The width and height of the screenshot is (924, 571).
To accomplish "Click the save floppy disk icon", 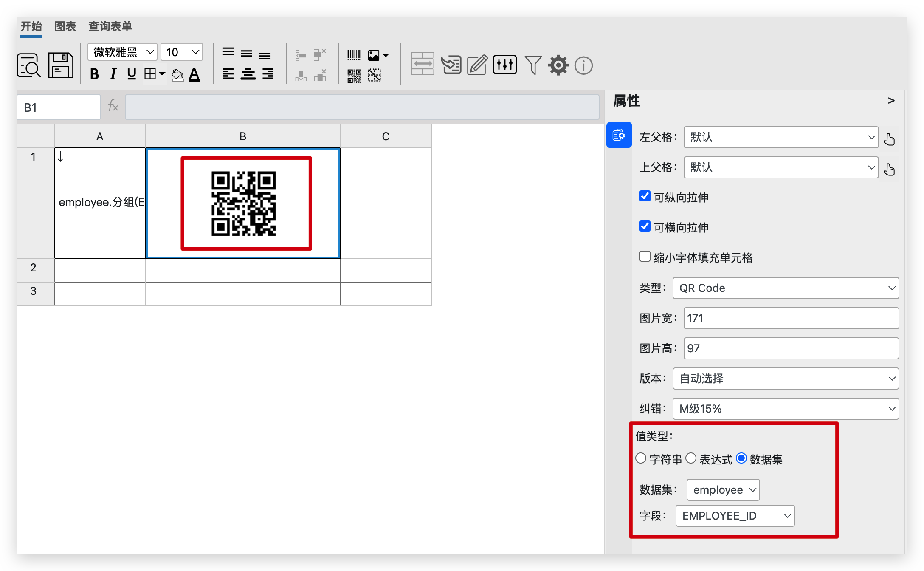I will [x=61, y=65].
